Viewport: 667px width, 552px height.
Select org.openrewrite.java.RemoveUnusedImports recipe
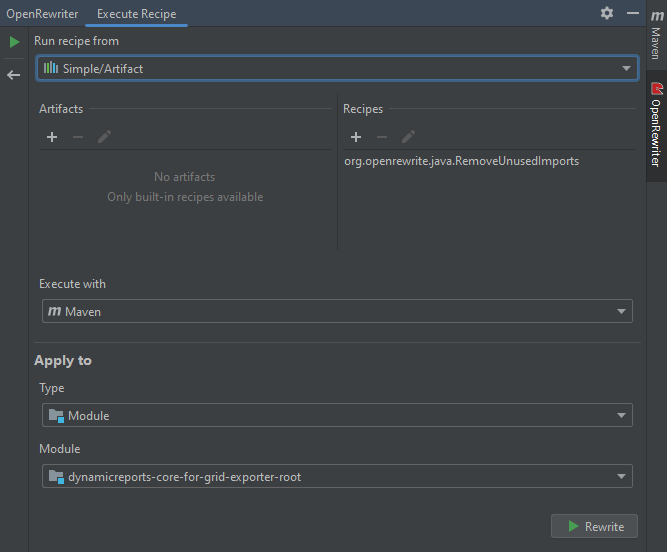[462, 161]
